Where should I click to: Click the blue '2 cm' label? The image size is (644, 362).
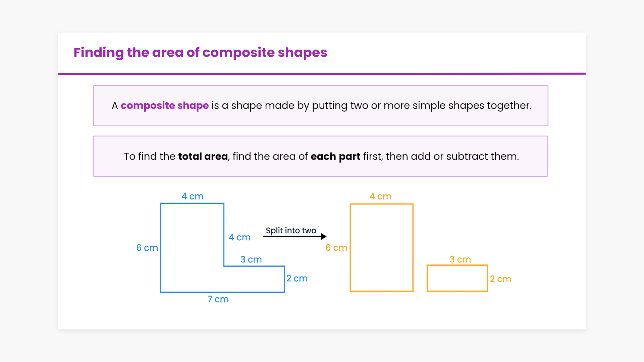[x=297, y=279]
